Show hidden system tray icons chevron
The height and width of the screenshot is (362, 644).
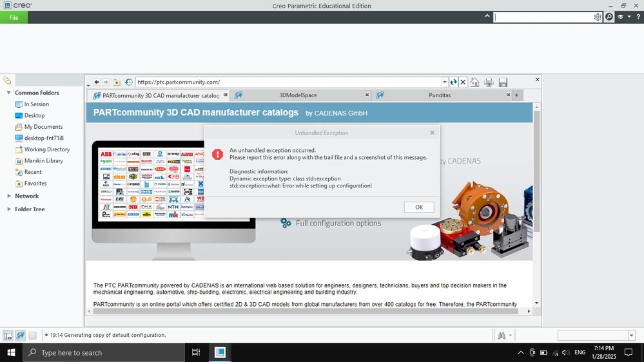point(521,352)
